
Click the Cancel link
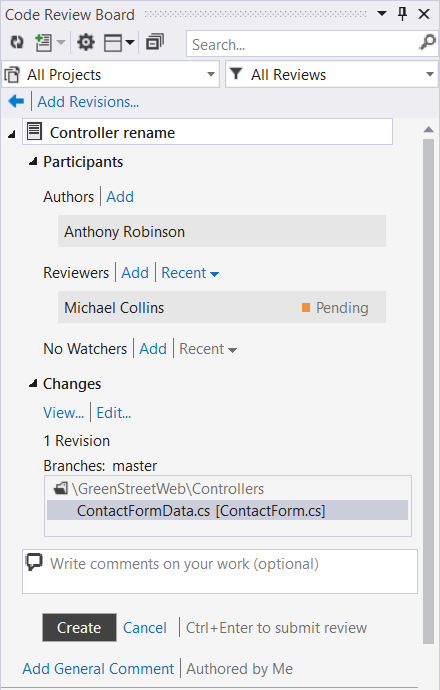(145, 628)
